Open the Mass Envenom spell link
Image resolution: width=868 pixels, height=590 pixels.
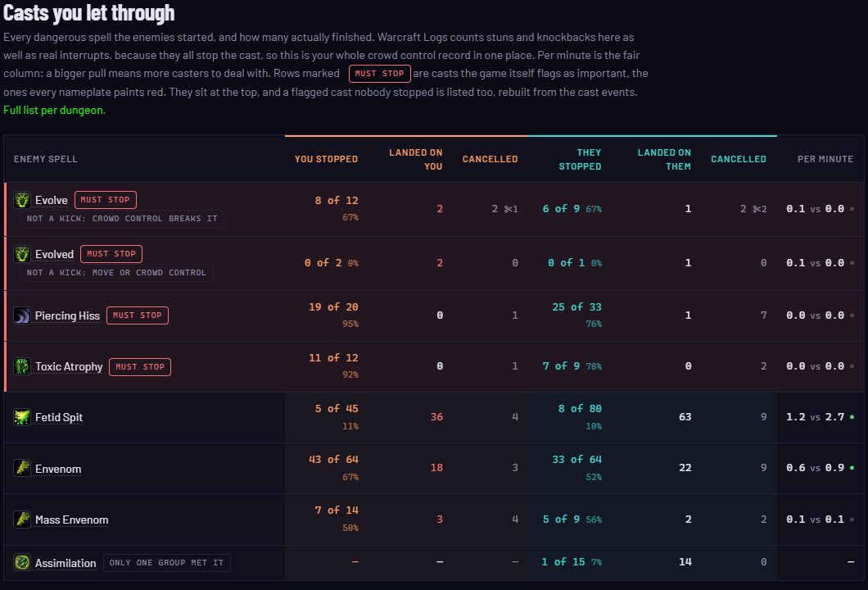click(71, 520)
